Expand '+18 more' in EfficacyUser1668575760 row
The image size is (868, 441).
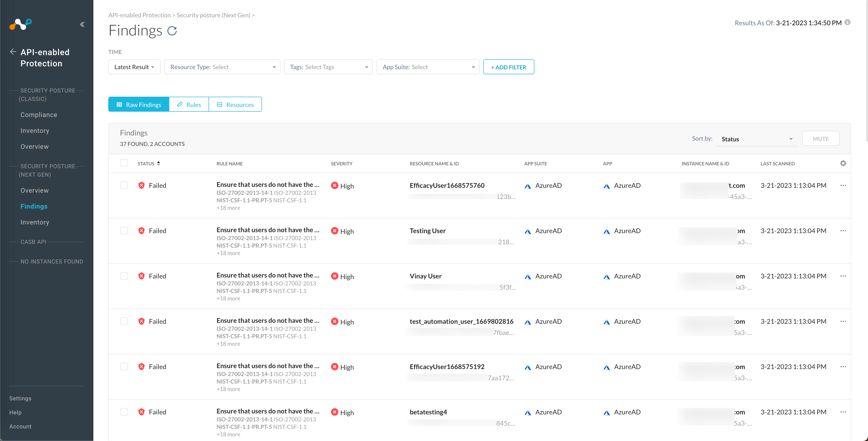[x=228, y=208]
